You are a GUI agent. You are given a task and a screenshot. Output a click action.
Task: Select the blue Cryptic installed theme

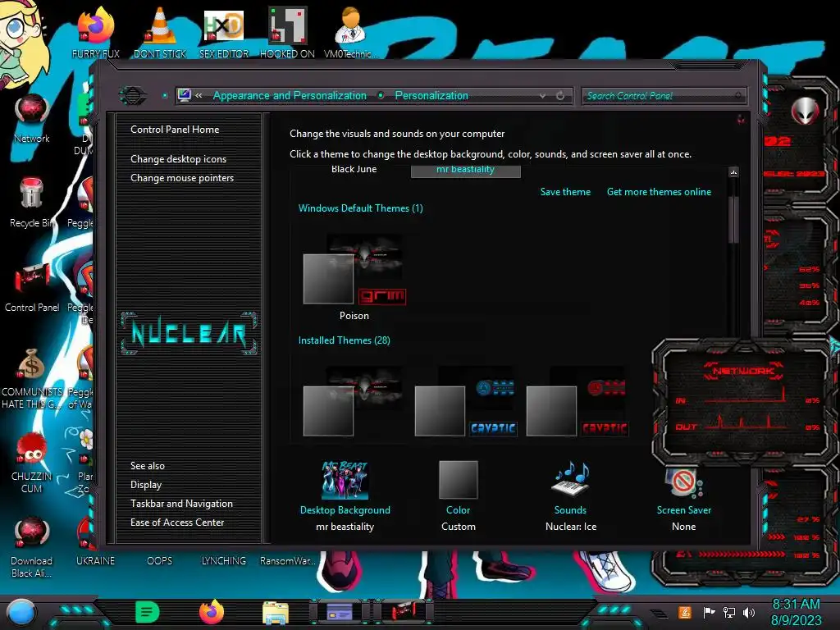tap(466, 402)
